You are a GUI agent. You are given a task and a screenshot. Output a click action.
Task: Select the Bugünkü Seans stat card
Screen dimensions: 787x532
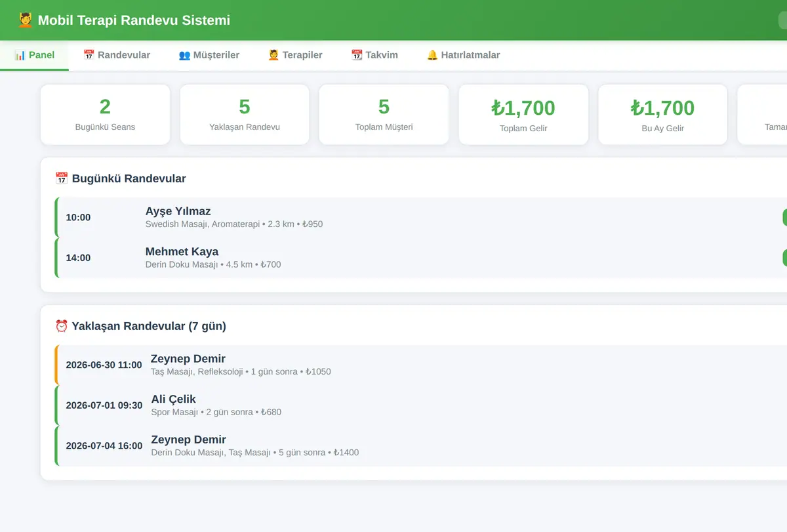[x=105, y=115]
